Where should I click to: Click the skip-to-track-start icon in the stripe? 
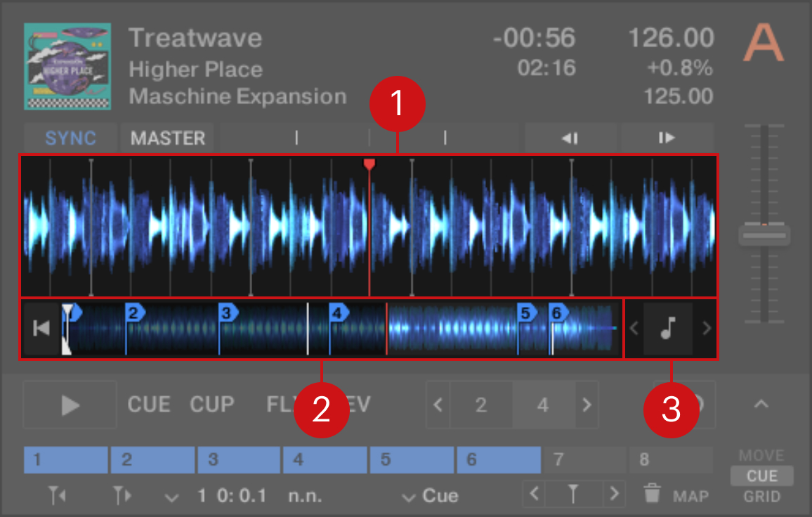(x=41, y=329)
